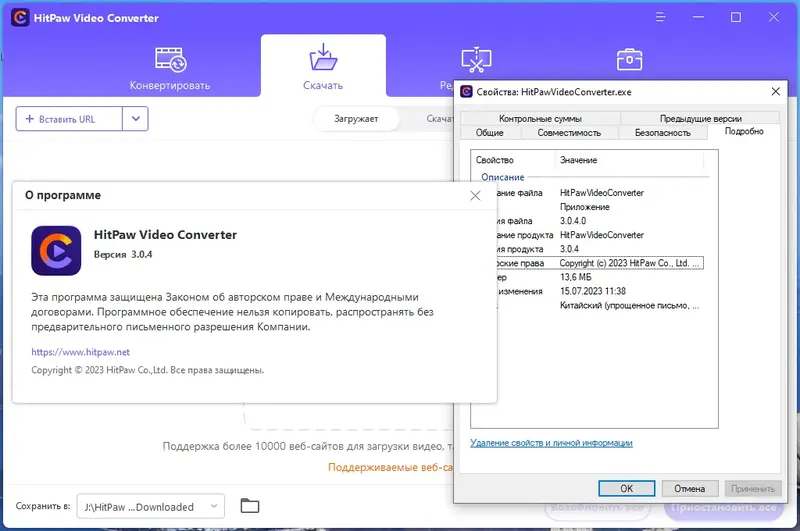Click the Значение column header

(x=629, y=160)
